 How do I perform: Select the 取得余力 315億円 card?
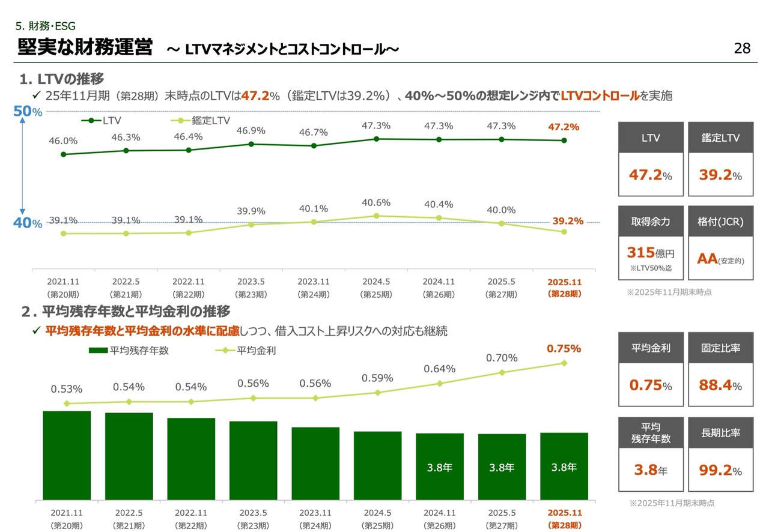coord(651,243)
